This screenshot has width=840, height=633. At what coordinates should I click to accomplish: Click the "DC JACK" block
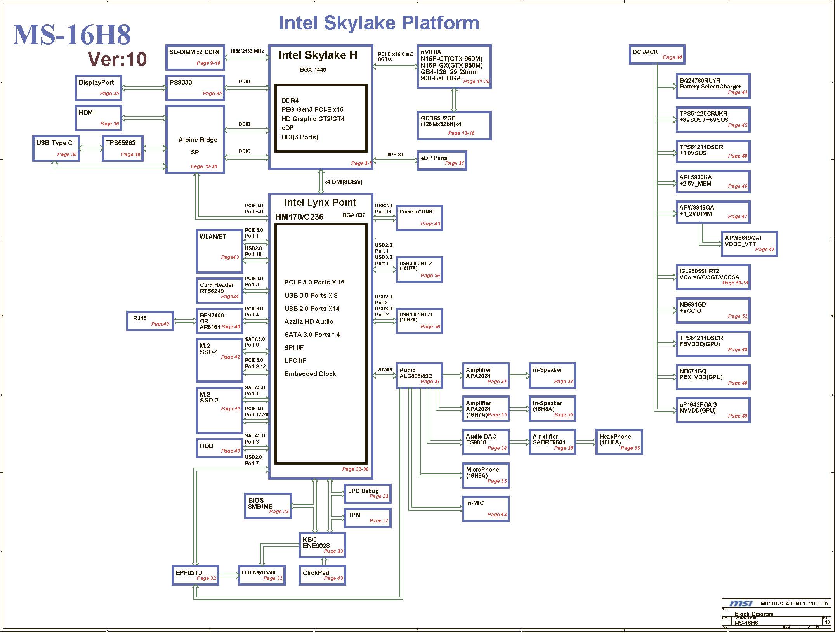pyautogui.click(x=657, y=54)
